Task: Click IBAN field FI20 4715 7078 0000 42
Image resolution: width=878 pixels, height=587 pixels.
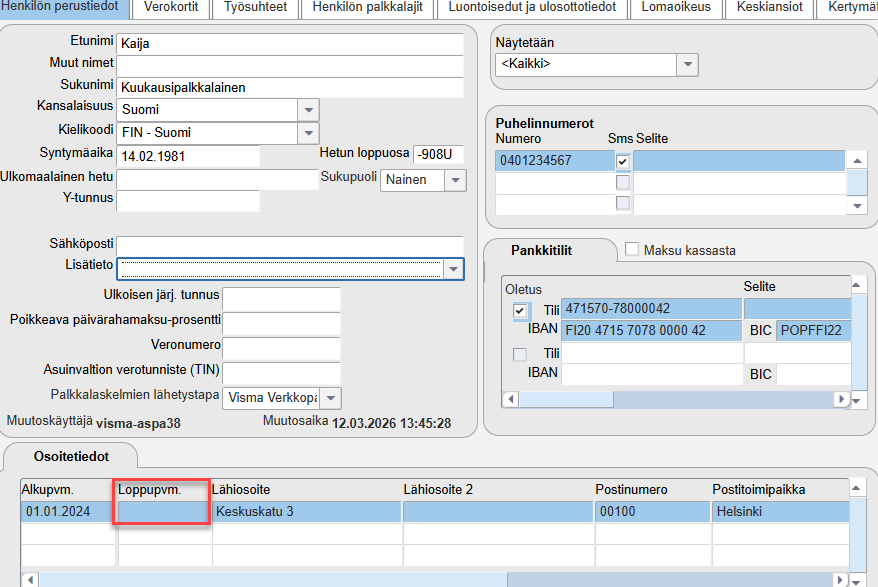Action: point(651,330)
